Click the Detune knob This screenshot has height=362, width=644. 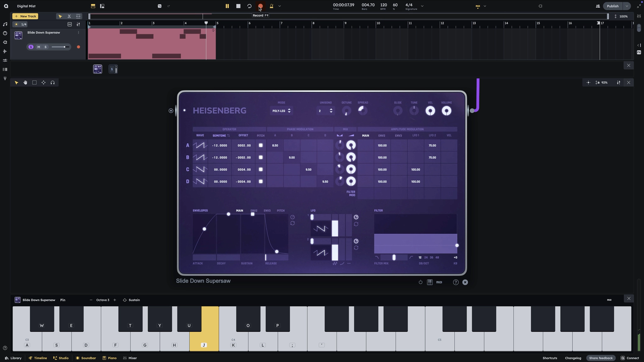(x=346, y=111)
